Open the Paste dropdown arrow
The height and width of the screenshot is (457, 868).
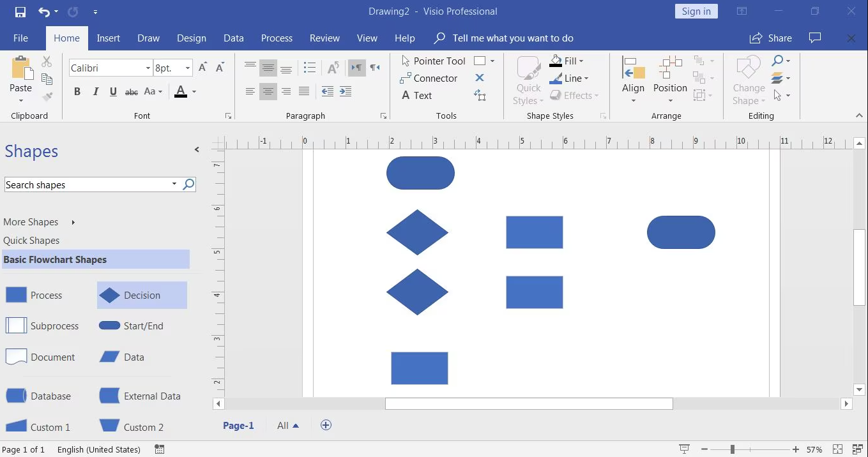(20, 100)
